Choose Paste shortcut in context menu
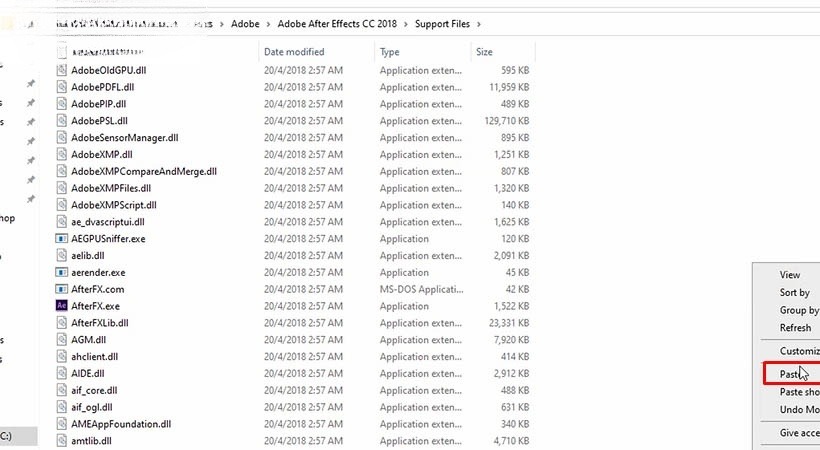Screen dimensions: 820x450 point(799,392)
